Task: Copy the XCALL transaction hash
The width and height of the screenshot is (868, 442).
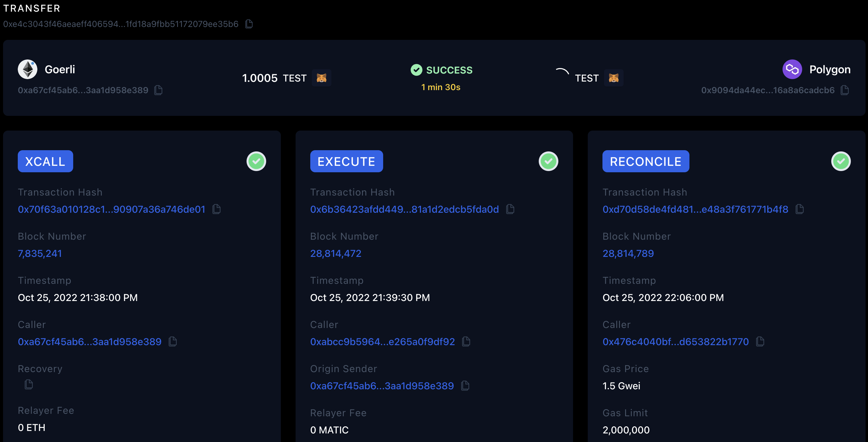Action: (217, 209)
